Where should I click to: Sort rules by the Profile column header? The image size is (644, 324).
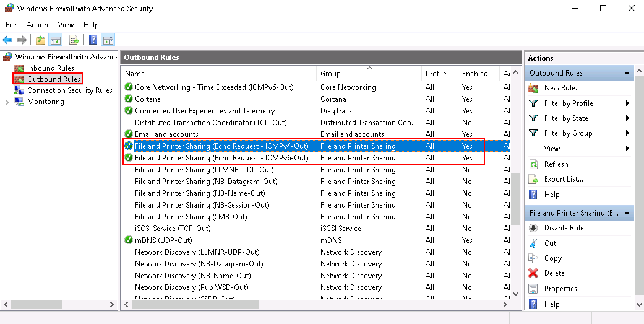[x=440, y=74]
